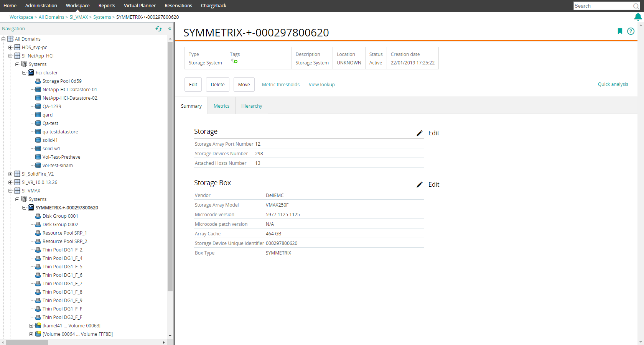Click the SYMMETRIX system tree icon
Image resolution: width=644 pixels, height=345 pixels.
coord(31,208)
